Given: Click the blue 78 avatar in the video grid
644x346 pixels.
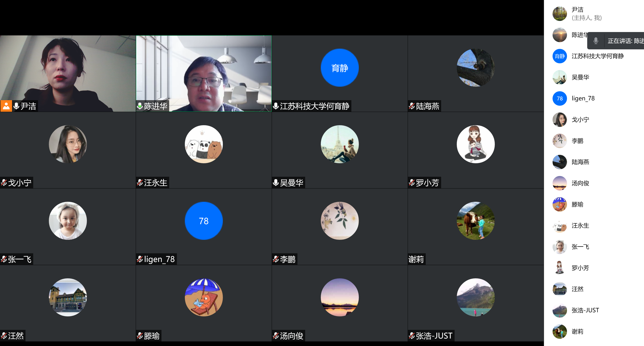Looking at the screenshot, I should (204, 221).
